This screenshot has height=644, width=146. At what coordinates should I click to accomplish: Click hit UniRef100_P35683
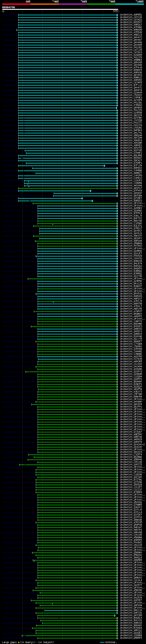point(131,105)
